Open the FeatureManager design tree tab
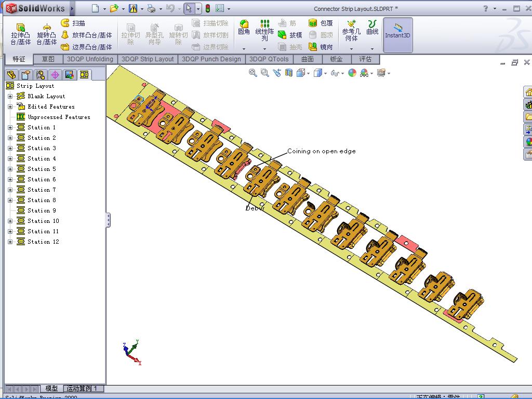 [x=11, y=75]
